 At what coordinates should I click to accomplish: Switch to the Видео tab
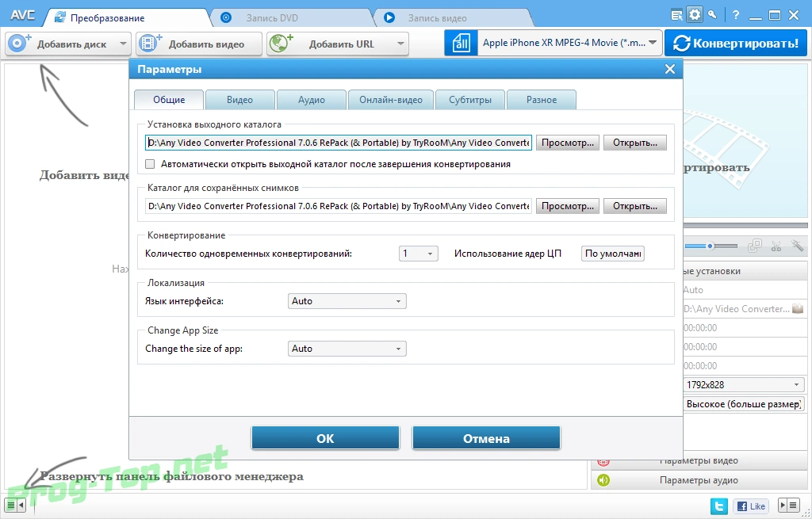pyautogui.click(x=239, y=100)
